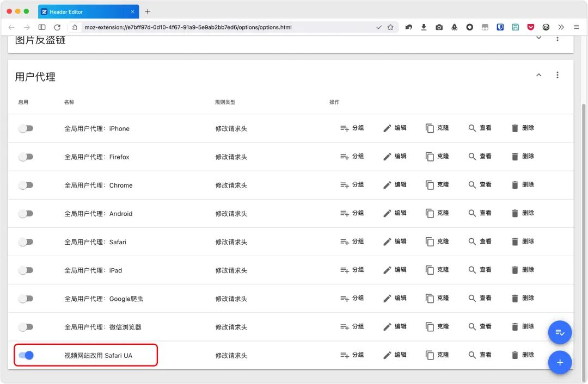588x384 pixels.
Task: View the Android rule (查看)
Action: 480,213
